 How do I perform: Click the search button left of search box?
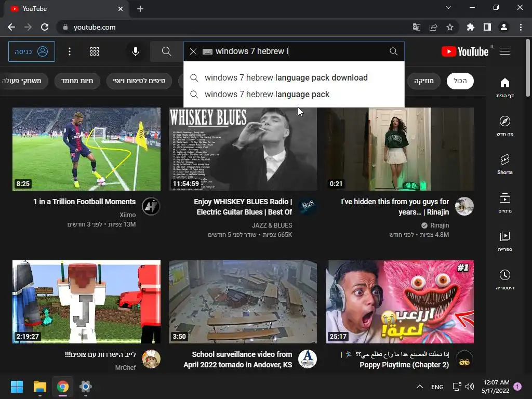tap(166, 51)
